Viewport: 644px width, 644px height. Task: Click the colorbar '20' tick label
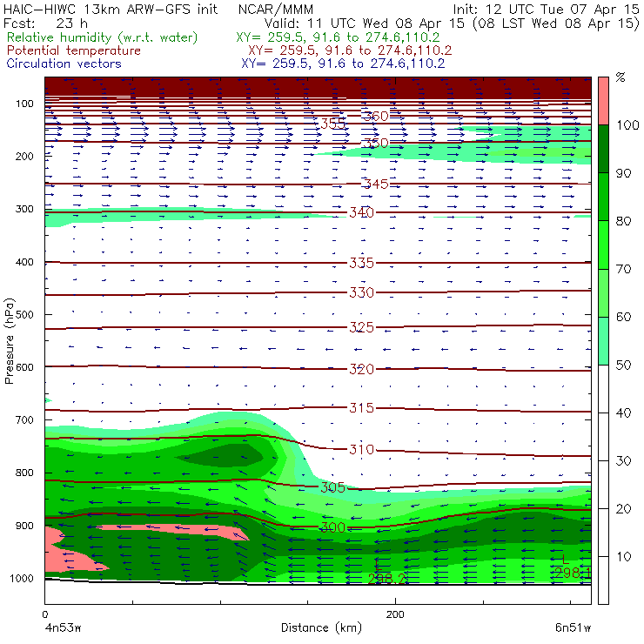[x=623, y=509]
